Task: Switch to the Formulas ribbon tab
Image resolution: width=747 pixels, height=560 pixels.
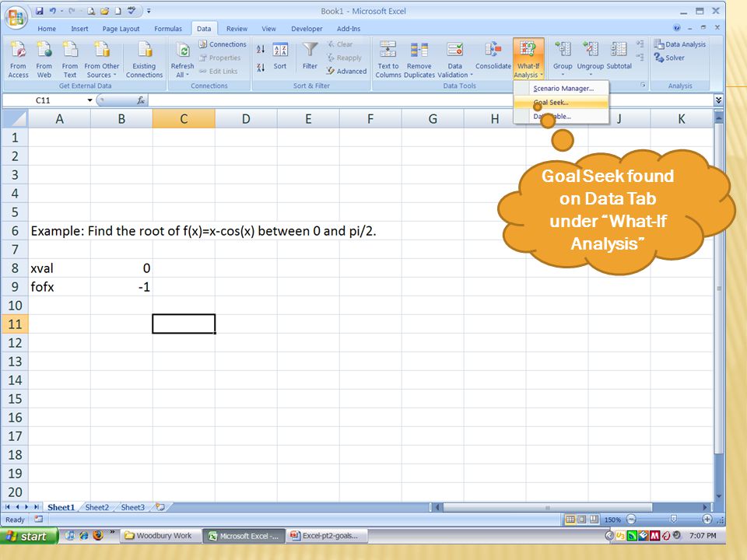Action: coord(168,29)
